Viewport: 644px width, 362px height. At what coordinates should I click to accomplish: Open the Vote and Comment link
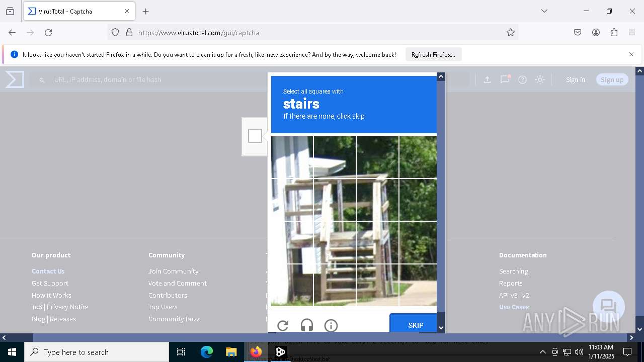coord(178,283)
